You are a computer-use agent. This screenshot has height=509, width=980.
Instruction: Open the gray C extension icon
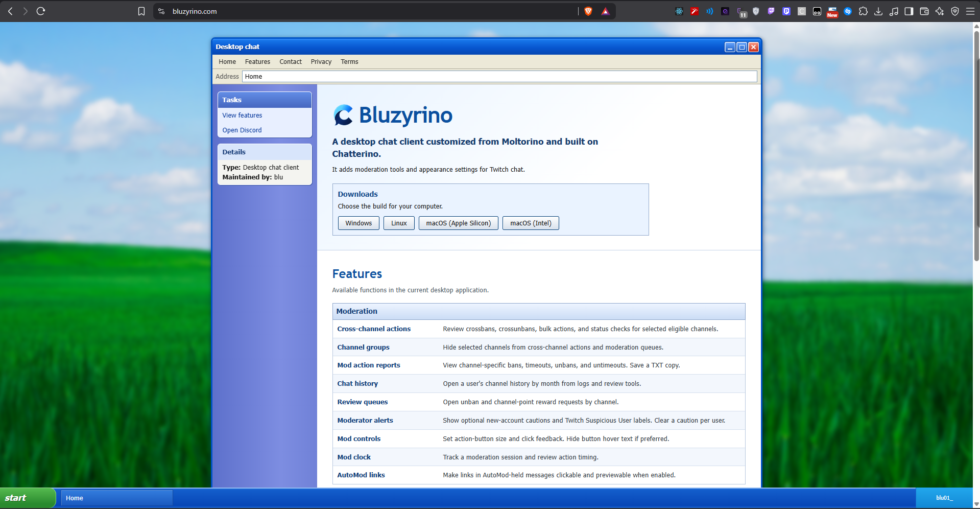tap(802, 11)
